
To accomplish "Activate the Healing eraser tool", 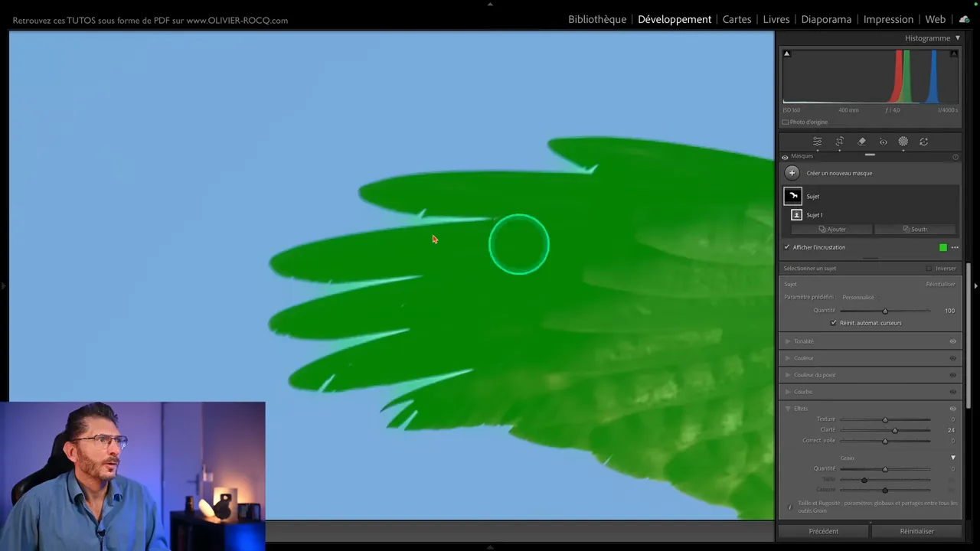I will click(861, 142).
